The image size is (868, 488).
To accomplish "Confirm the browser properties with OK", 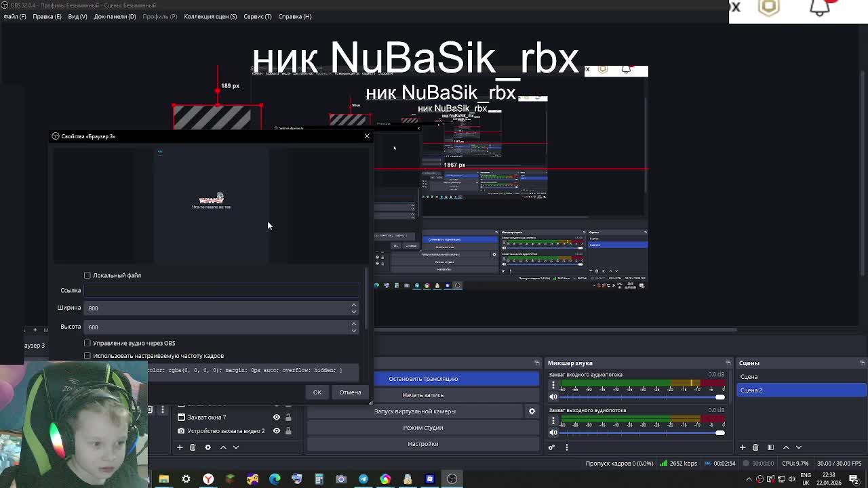I will [x=317, y=392].
